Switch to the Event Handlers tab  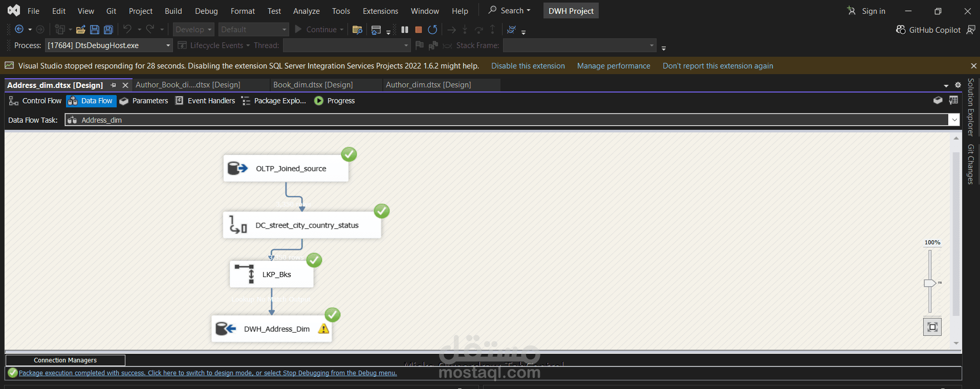pyautogui.click(x=205, y=101)
